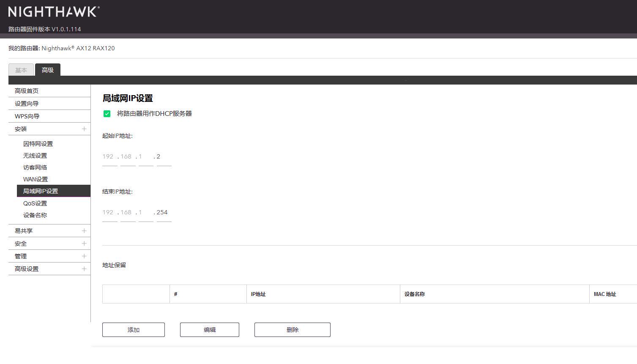
Task: Open the WPS向导 page
Action: click(x=27, y=116)
